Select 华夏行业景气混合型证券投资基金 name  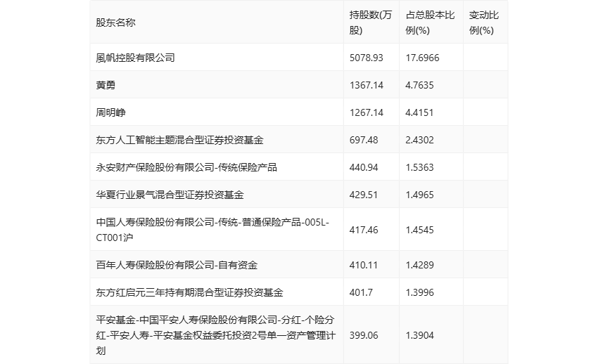[x=170, y=195]
